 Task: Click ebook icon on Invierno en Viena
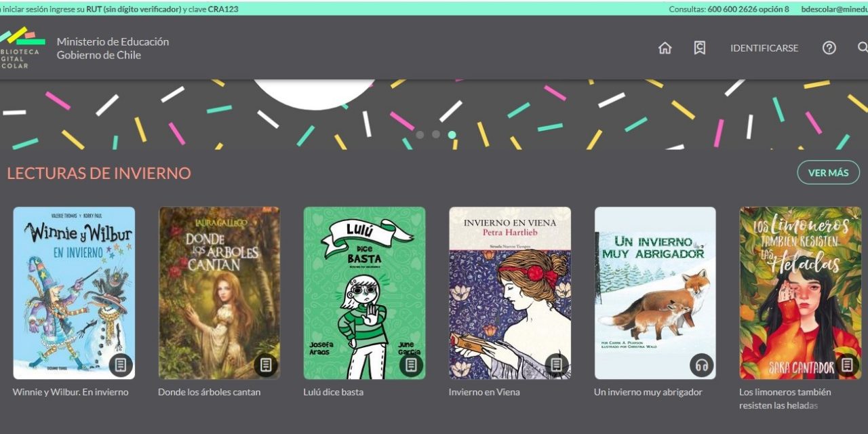556,365
